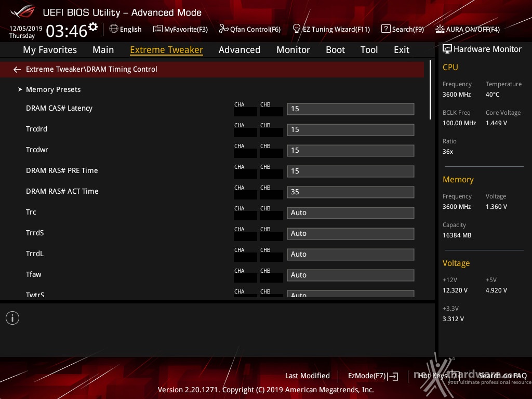This screenshot has height=399, width=532.
Task: Click the CPU Temperature 40°C value
Action: [493, 95]
